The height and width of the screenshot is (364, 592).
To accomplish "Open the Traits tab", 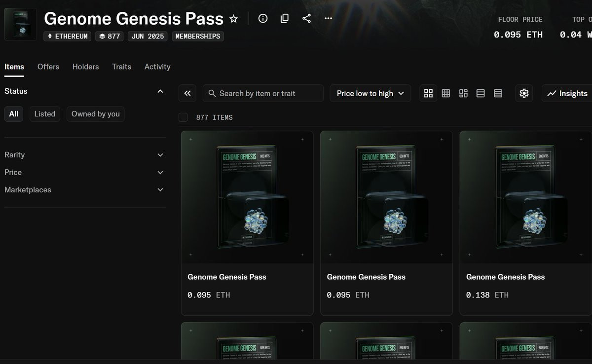I will (x=121, y=67).
